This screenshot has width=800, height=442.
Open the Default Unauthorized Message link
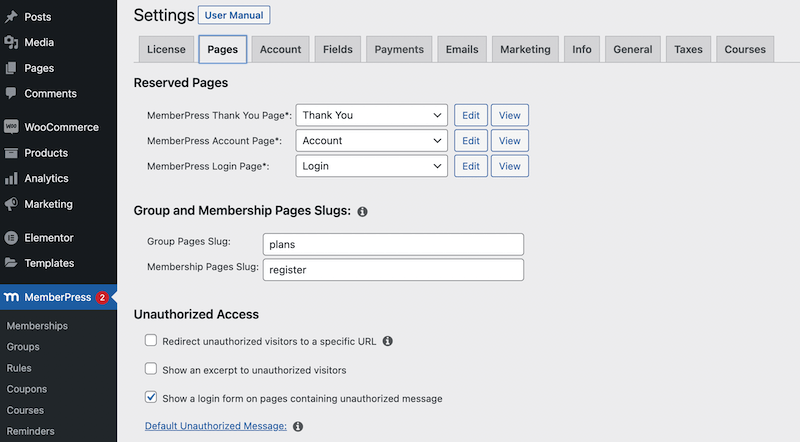216,426
